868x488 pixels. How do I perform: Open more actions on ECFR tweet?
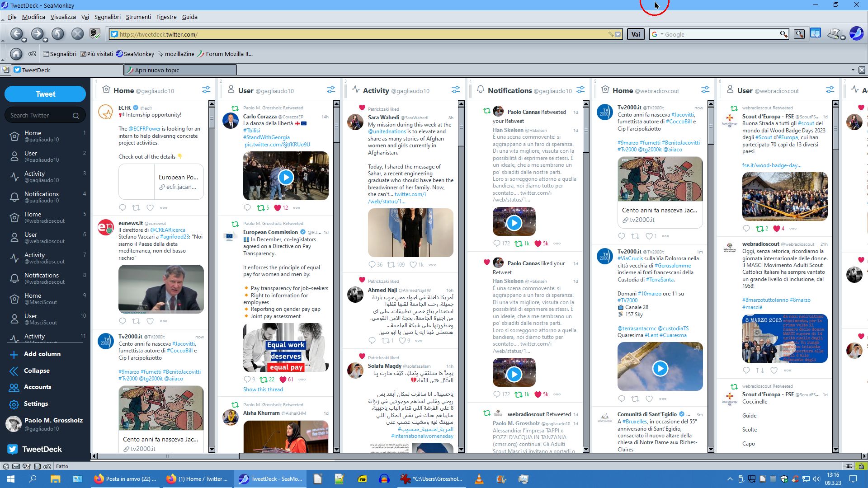pos(164,208)
